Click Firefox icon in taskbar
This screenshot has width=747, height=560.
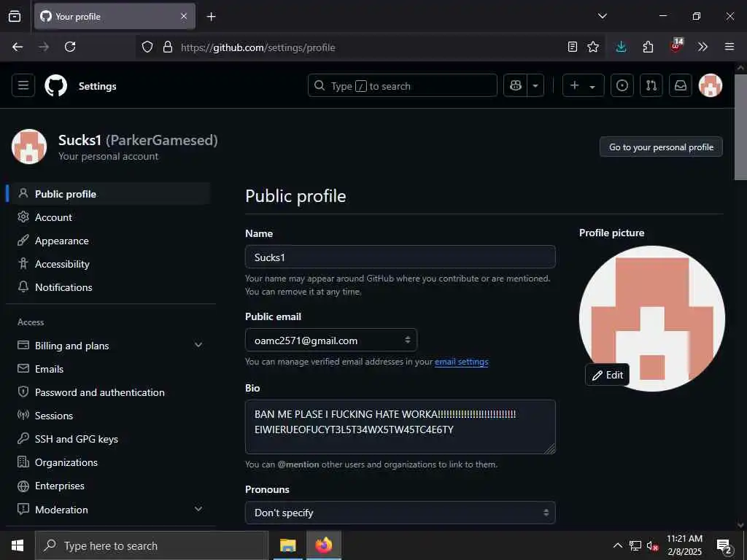pyautogui.click(x=323, y=545)
